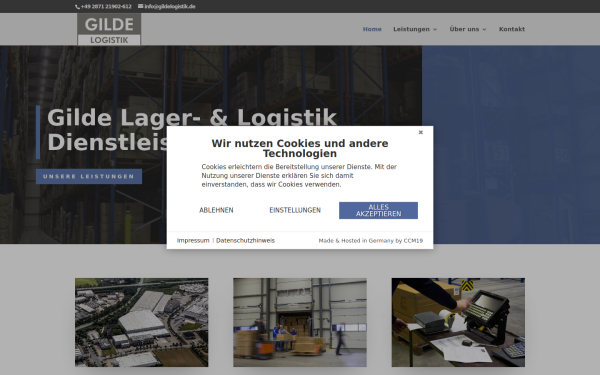
Task: Open the Datenschutzhinweis link
Action: pyautogui.click(x=245, y=241)
